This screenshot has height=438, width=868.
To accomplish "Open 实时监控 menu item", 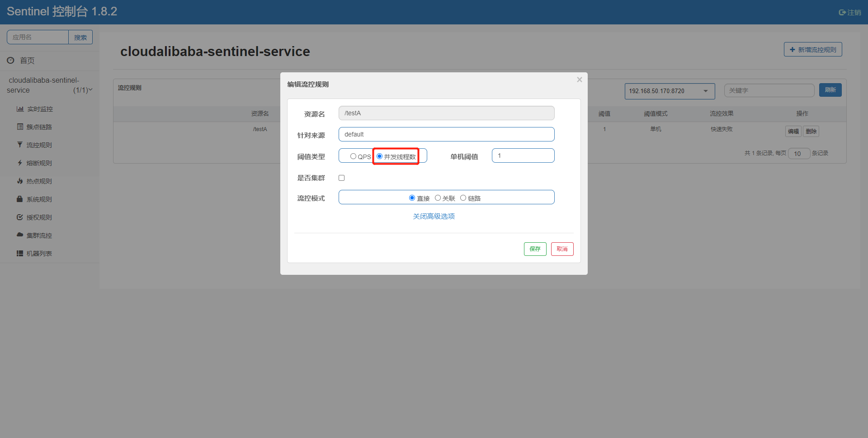I will pyautogui.click(x=40, y=109).
